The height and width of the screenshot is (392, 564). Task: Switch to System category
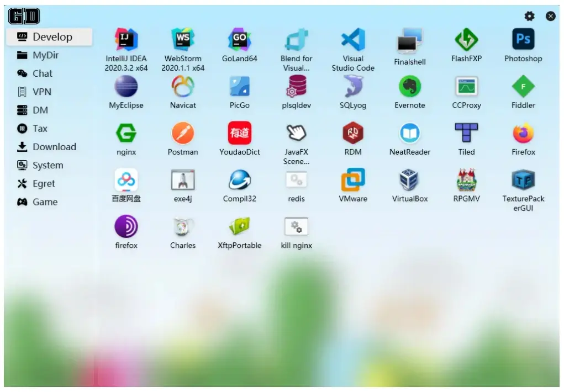pos(49,165)
